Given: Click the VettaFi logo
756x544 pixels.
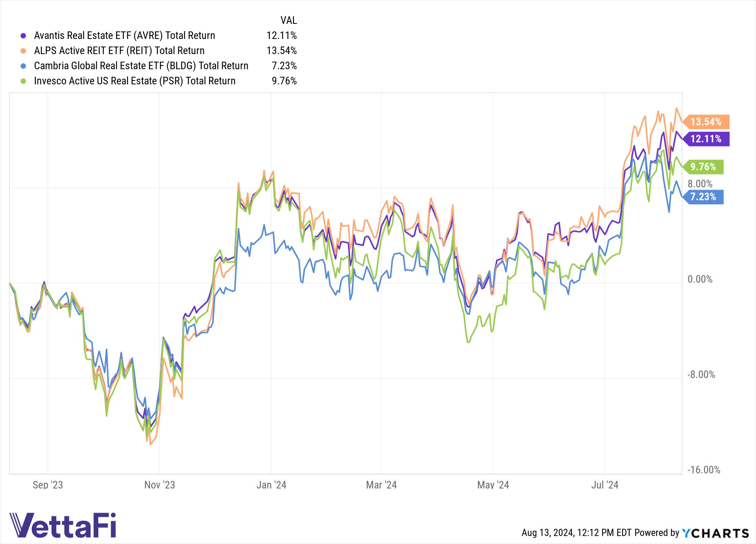Looking at the screenshot, I should (63, 525).
